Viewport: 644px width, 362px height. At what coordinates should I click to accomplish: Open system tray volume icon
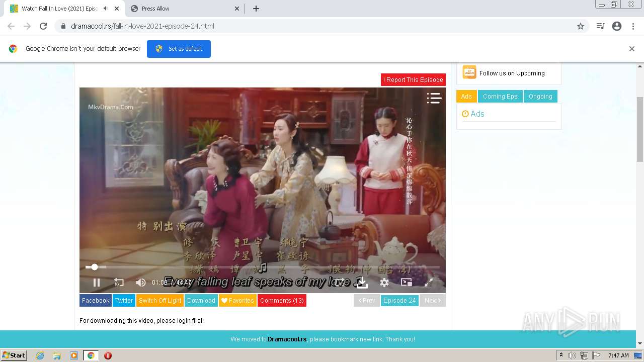572,355
